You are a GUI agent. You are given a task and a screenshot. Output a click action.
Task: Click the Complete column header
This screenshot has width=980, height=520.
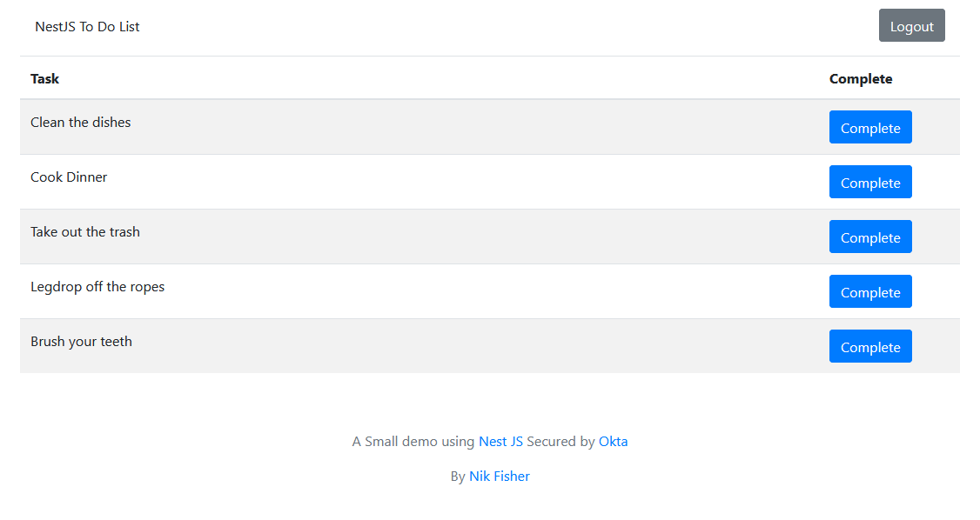point(861,79)
